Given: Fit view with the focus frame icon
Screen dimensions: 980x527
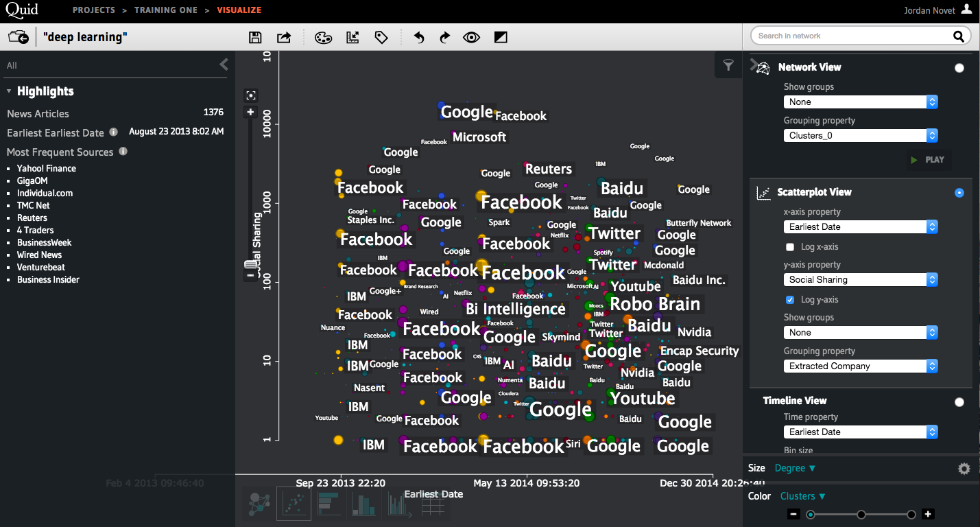Looking at the screenshot, I should (x=251, y=96).
